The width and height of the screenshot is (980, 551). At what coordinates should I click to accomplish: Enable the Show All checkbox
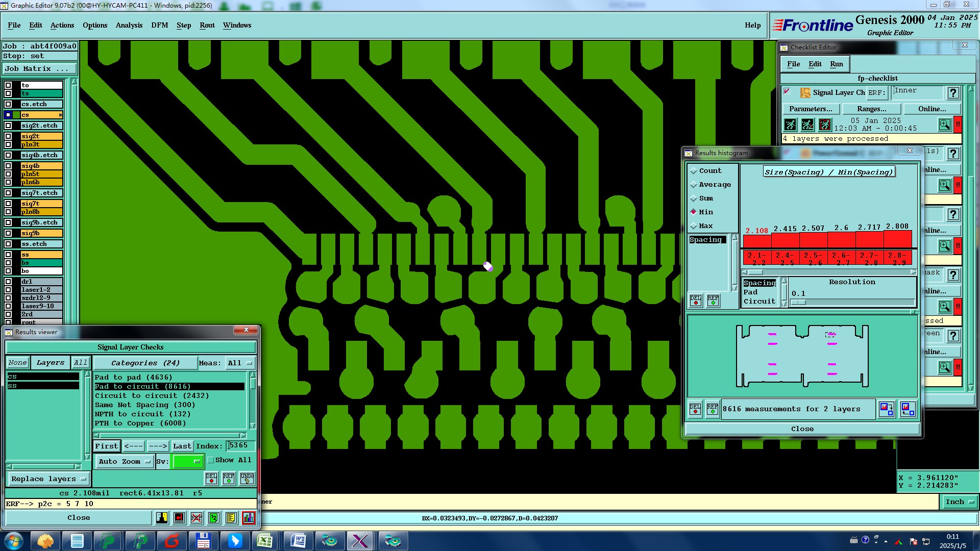pos(211,460)
